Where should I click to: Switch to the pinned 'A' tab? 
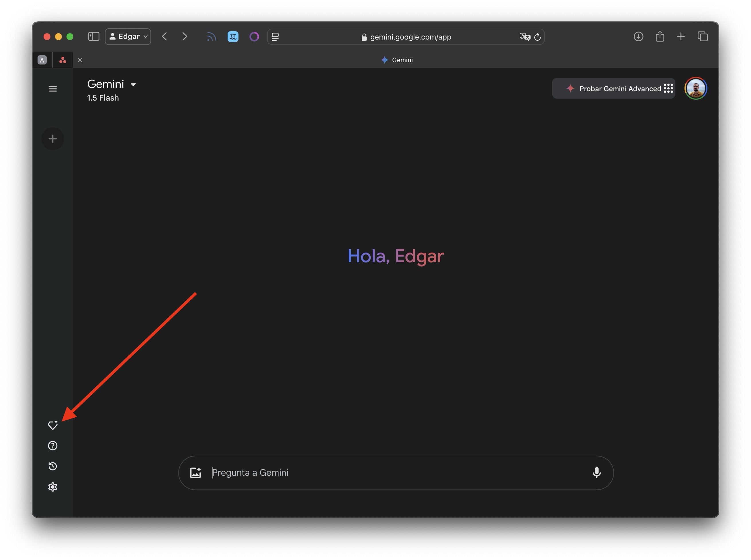[42, 60]
